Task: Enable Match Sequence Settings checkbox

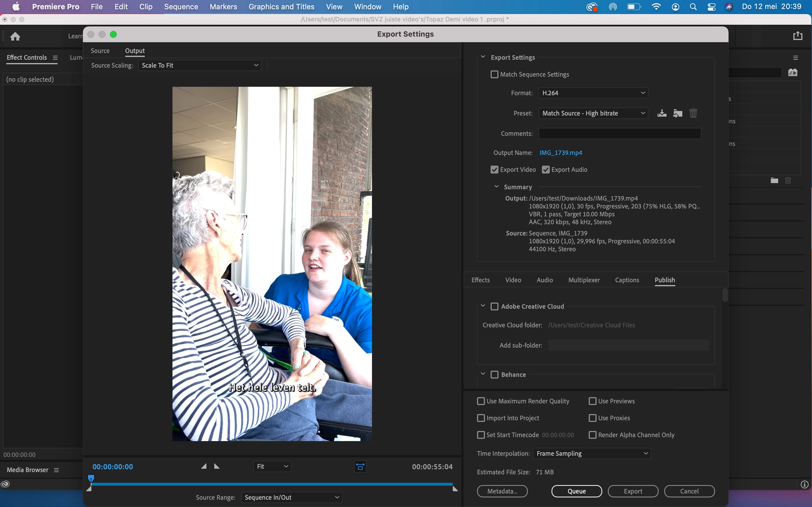Action: pos(494,74)
